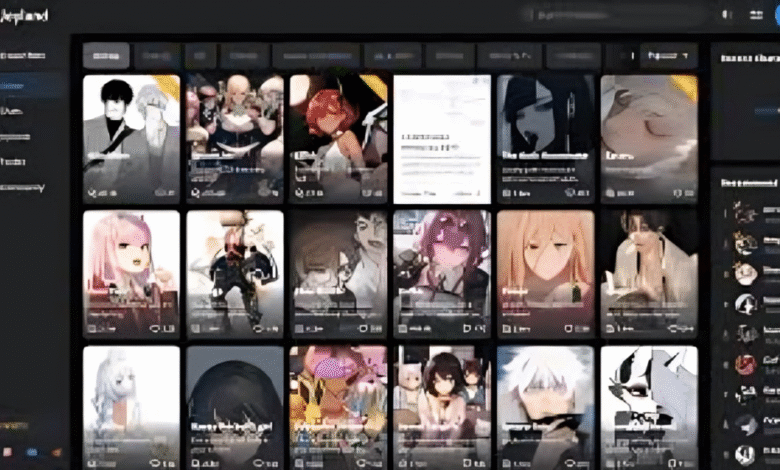The width and height of the screenshot is (780, 470).
Task: Open the spiky white-haired masked man card
Action: 545,408
